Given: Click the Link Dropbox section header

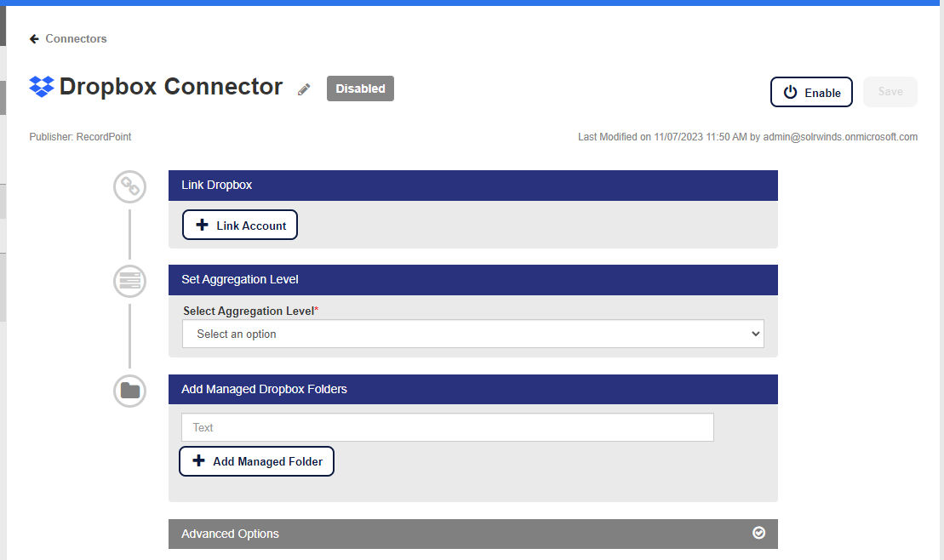Looking at the screenshot, I should (x=472, y=186).
